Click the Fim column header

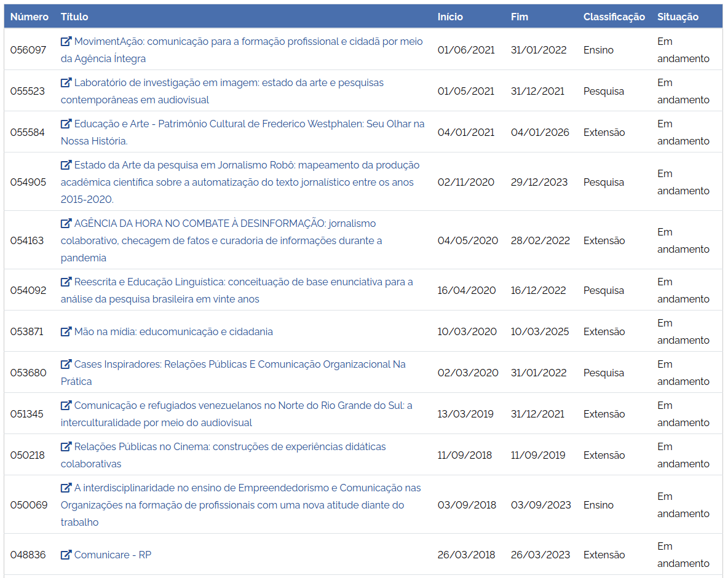520,17
